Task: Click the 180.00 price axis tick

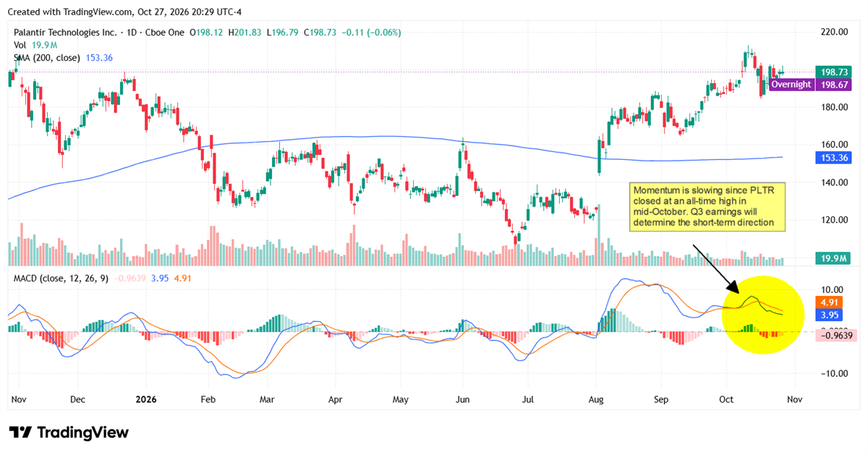Action: pyautogui.click(x=835, y=107)
